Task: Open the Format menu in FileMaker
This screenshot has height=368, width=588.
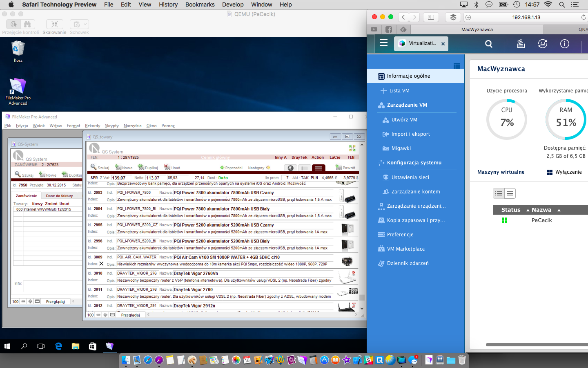Action: [x=73, y=126]
